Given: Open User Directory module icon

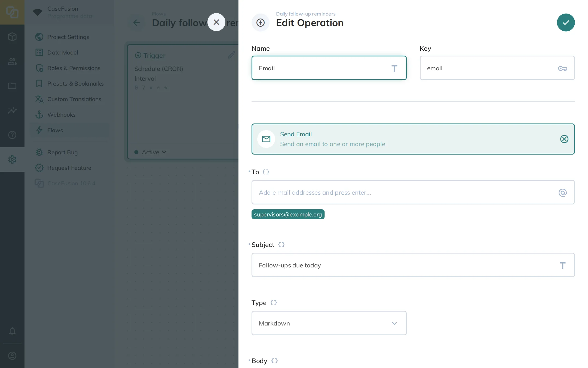Looking at the screenshot, I should tap(12, 61).
